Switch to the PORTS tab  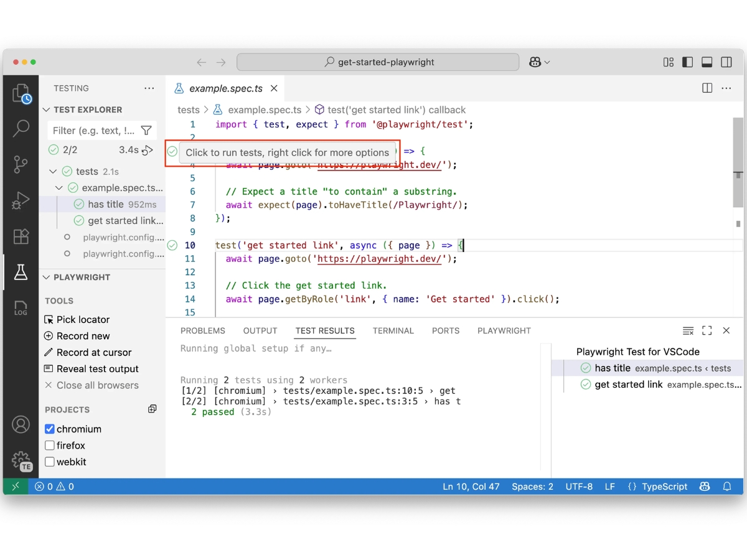point(446,331)
